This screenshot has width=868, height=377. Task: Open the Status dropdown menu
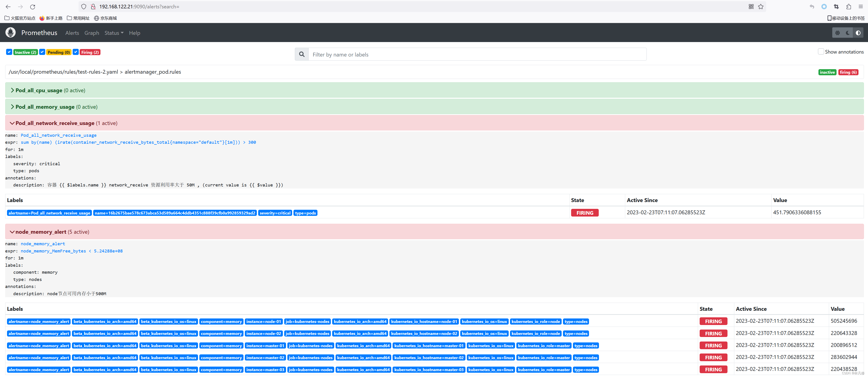pyautogui.click(x=114, y=33)
